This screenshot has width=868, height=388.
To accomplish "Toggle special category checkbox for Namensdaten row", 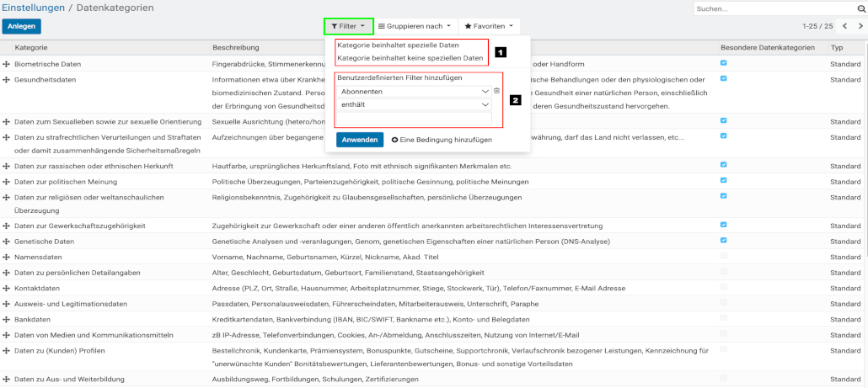I will (x=724, y=257).
